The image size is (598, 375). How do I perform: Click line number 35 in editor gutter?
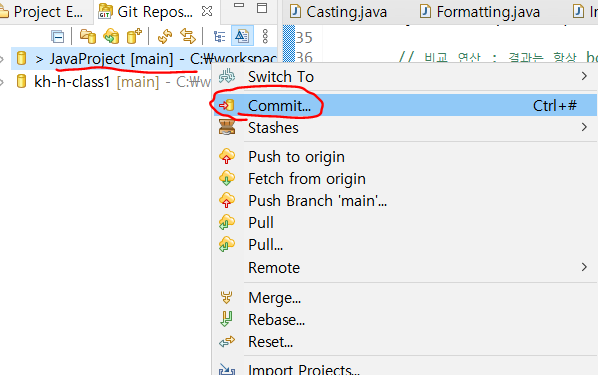pos(304,38)
